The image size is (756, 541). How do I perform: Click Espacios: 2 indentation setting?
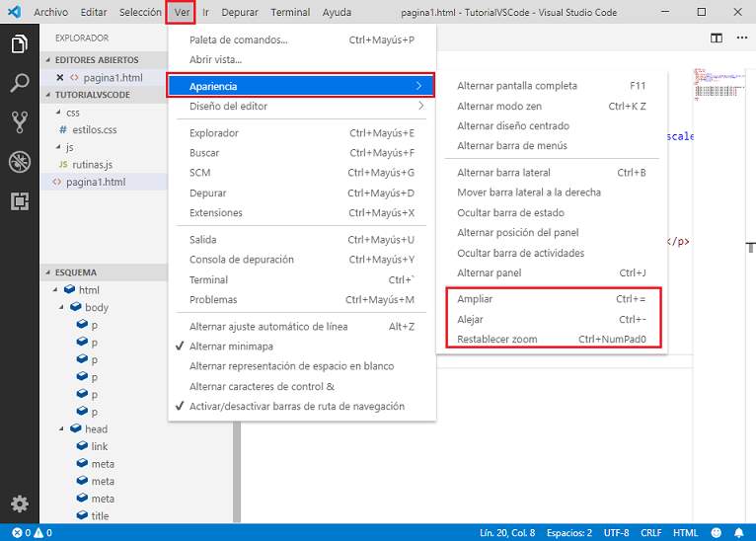568,533
